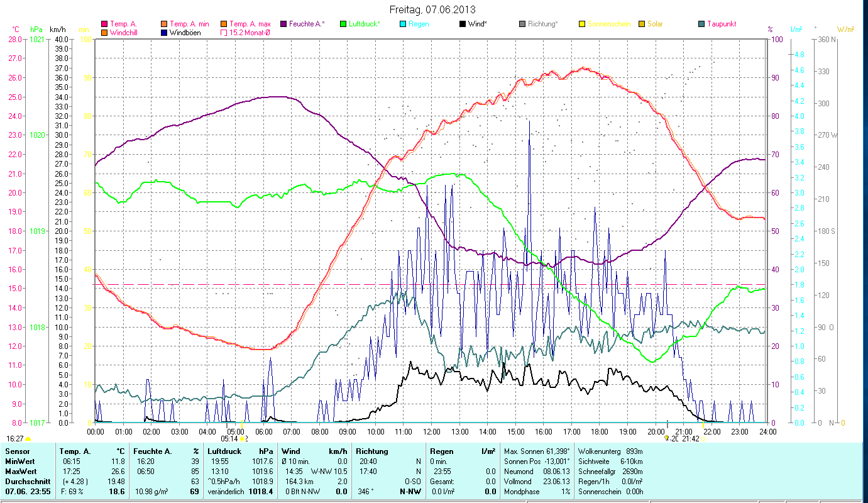The height and width of the screenshot is (503, 868).
Task: Click the veränderlich pressure tendency text
Action: click(226, 490)
